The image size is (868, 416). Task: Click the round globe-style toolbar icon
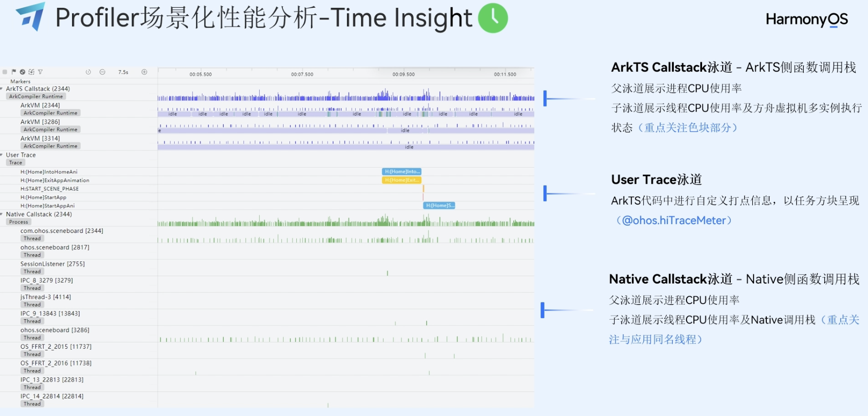[22, 72]
